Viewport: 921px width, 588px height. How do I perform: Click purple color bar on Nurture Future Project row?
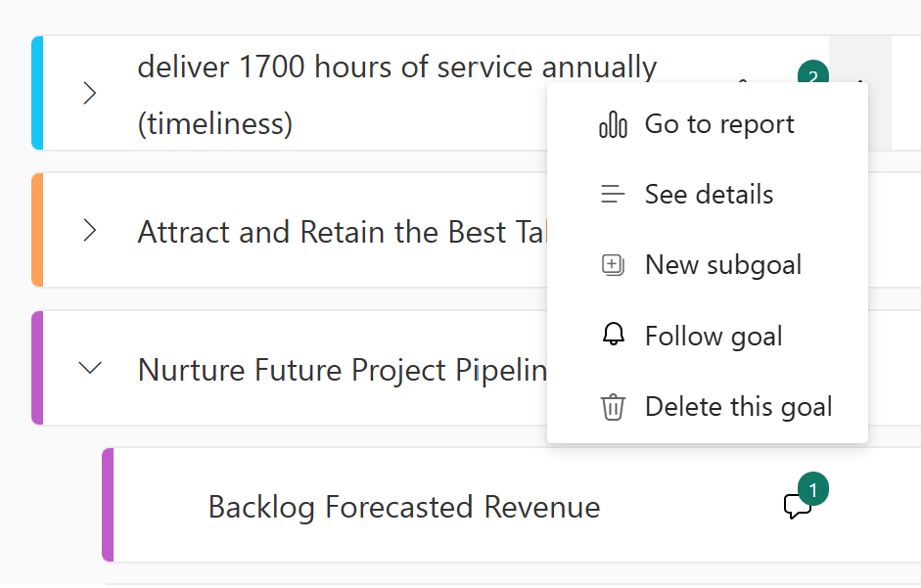[x=37, y=369]
